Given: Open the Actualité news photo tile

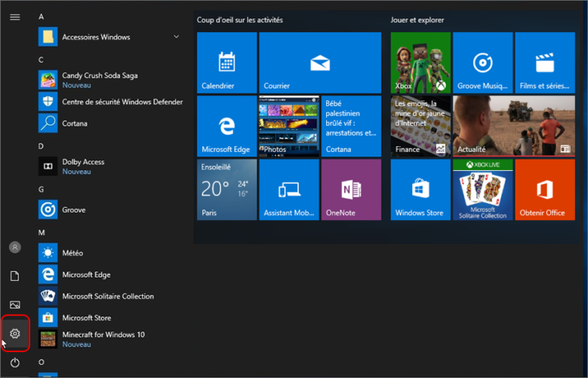Looking at the screenshot, I should point(514,126).
